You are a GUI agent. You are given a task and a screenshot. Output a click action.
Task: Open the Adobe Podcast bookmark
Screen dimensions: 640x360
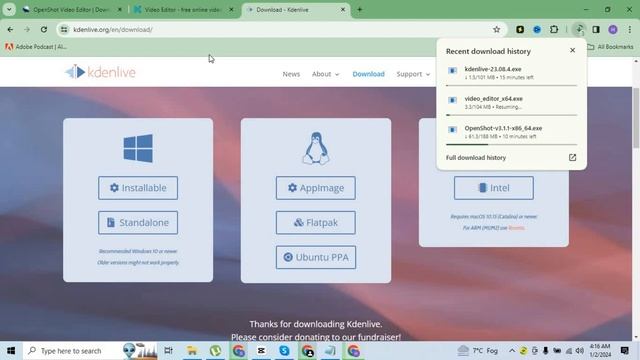(x=36, y=47)
